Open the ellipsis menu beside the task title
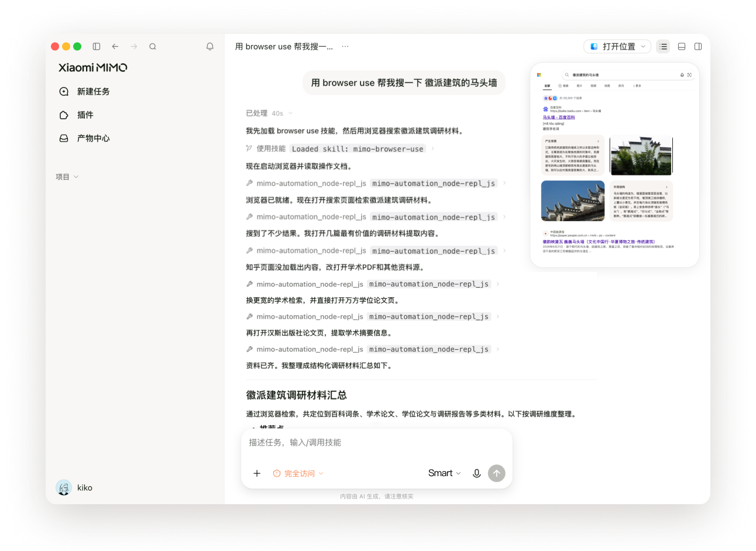Screen dimensions: 756x551 [345, 46]
